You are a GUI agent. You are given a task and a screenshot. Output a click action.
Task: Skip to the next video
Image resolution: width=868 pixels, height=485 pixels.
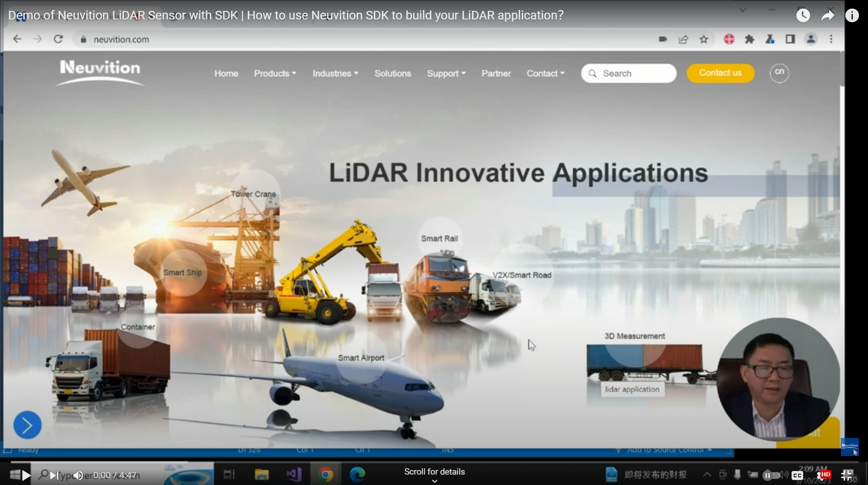point(54,475)
